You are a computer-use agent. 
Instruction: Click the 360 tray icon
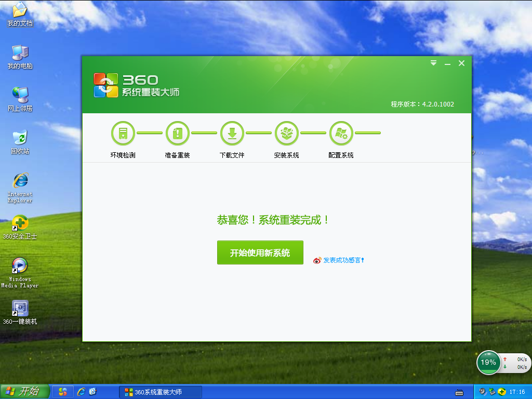point(501,391)
